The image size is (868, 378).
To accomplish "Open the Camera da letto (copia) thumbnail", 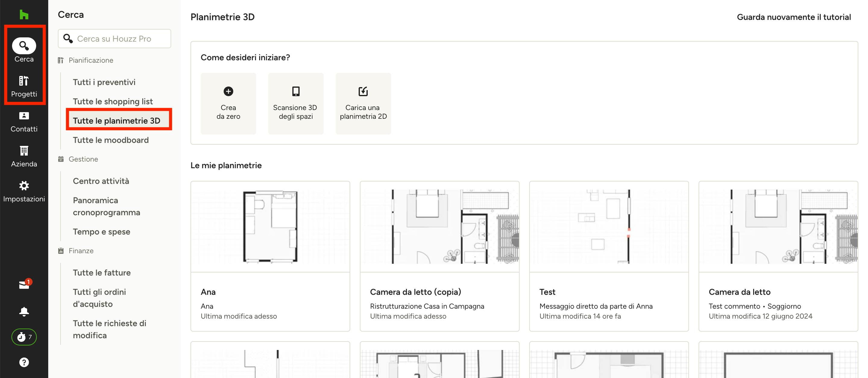I will [440, 227].
